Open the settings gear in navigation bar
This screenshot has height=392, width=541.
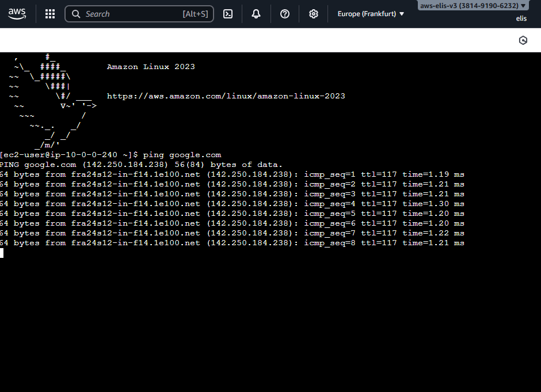[x=314, y=14]
